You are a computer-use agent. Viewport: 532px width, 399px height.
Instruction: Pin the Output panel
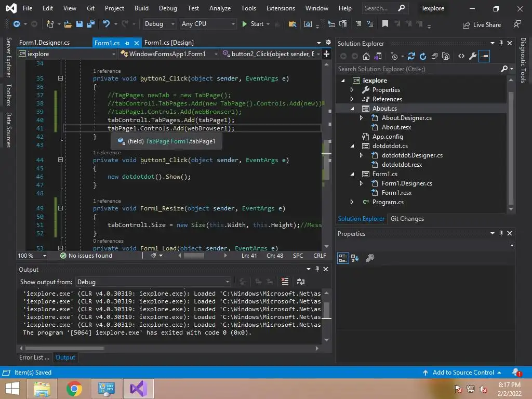pyautogui.click(x=317, y=269)
